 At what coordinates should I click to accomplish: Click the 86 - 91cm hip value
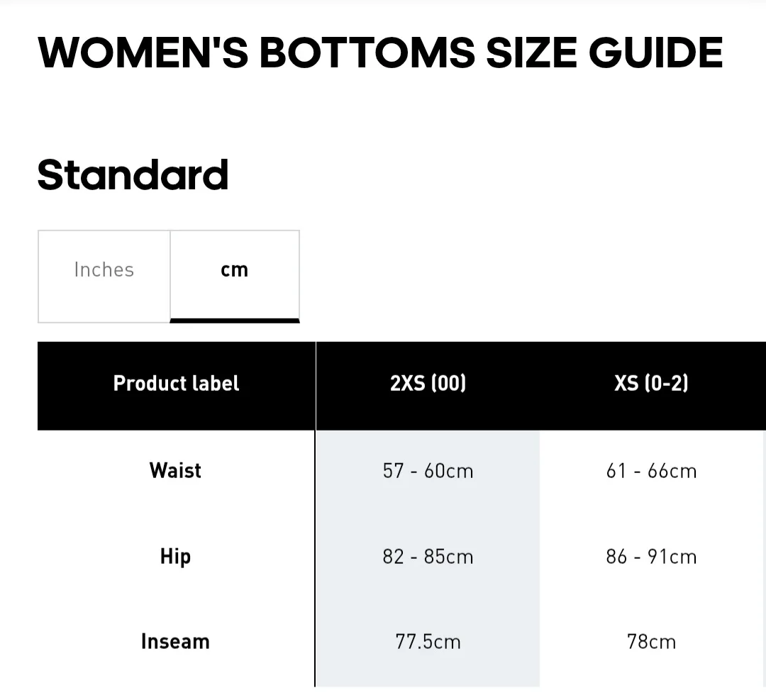(650, 557)
